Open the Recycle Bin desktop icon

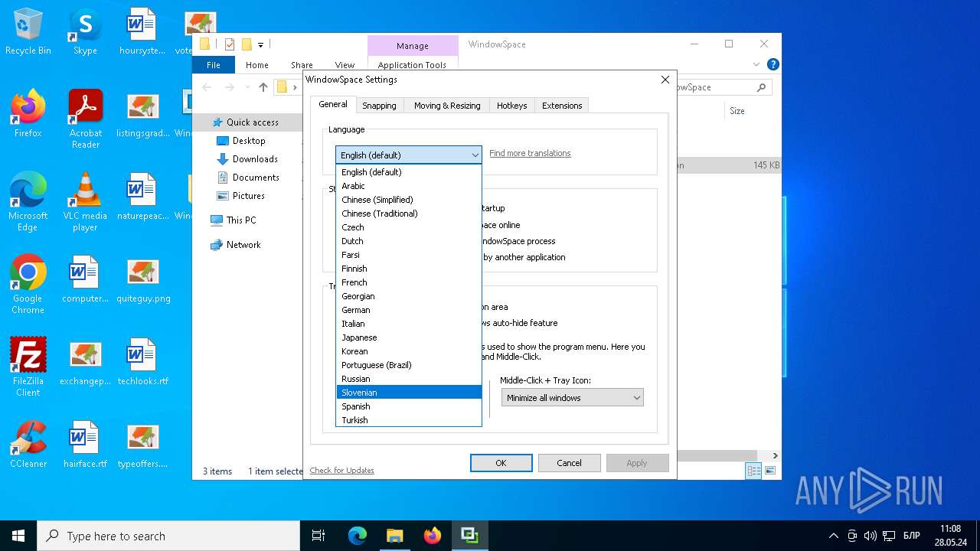point(28,32)
